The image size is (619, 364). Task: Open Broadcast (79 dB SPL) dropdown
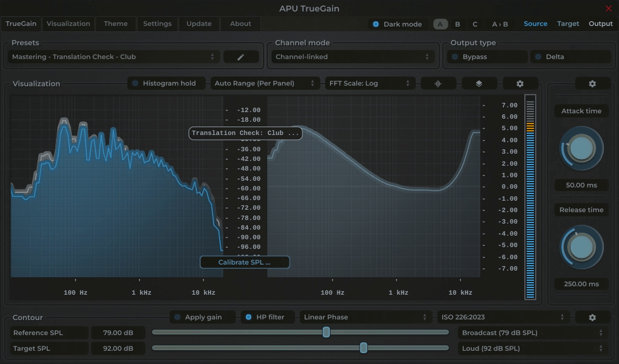point(533,333)
